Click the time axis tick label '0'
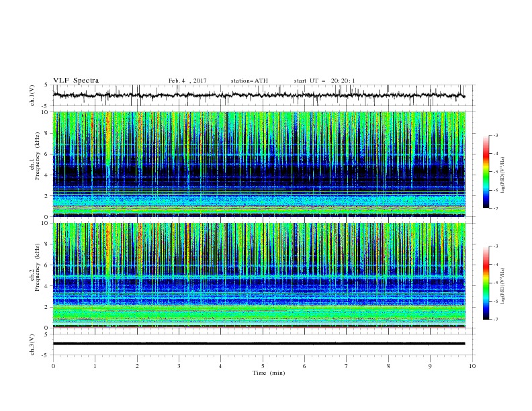 tap(53, 366)
